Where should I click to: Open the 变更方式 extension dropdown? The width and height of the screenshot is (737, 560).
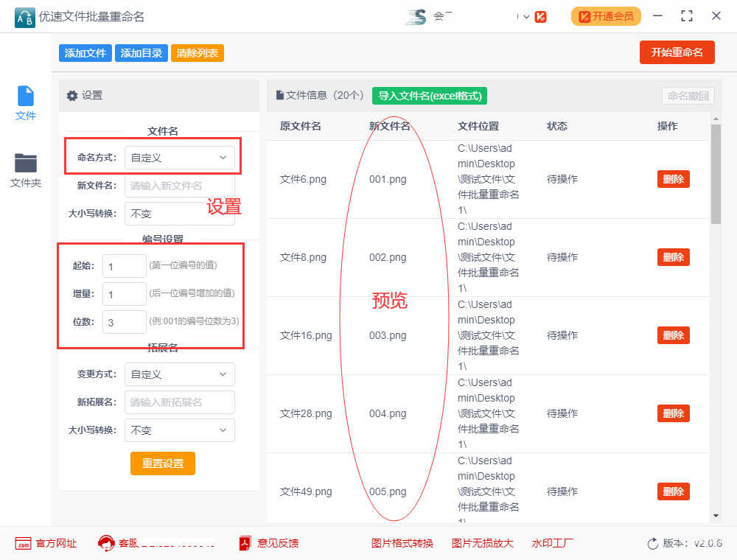179,374
